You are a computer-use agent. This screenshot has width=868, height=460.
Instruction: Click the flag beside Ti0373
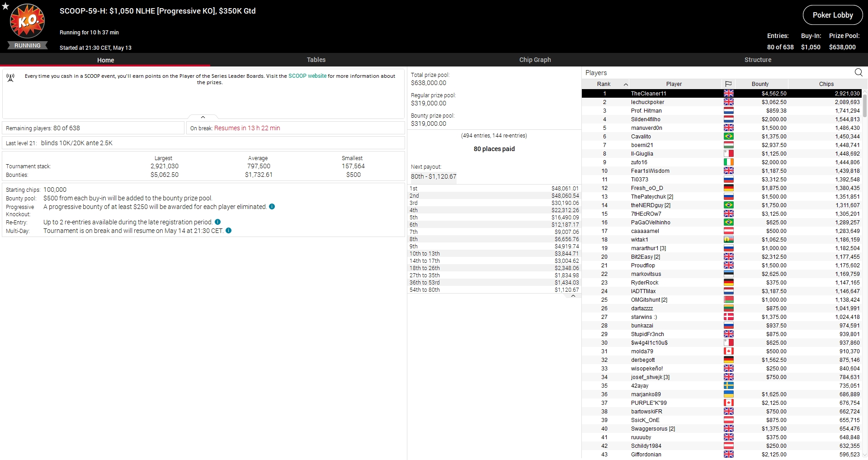click(728, 179)
